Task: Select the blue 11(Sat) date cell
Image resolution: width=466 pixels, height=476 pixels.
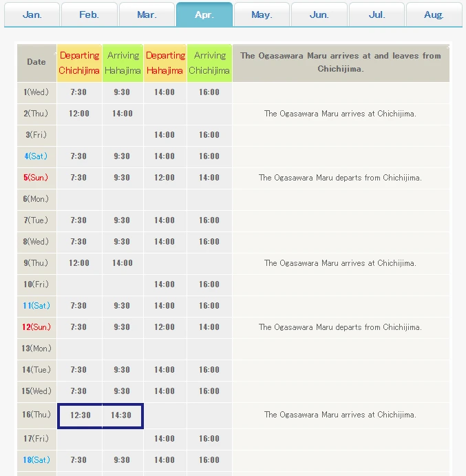Action: tap(36, 306)
